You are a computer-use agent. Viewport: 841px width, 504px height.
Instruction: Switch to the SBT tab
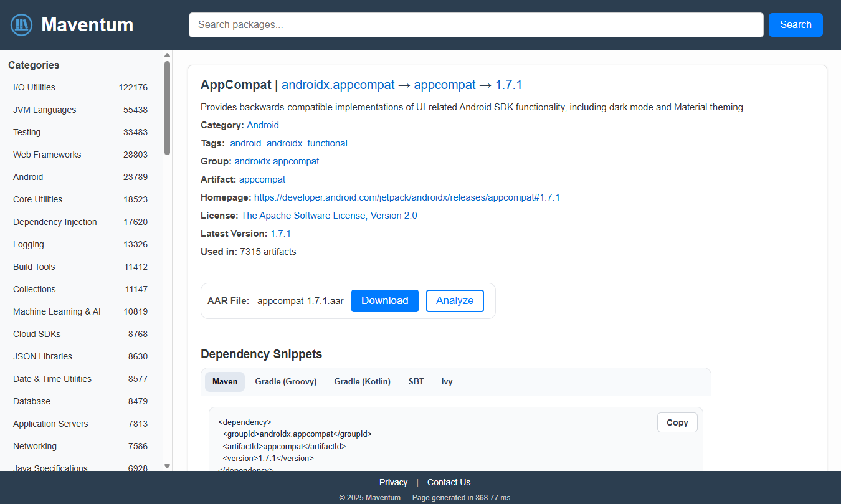(x=416, y=382)
